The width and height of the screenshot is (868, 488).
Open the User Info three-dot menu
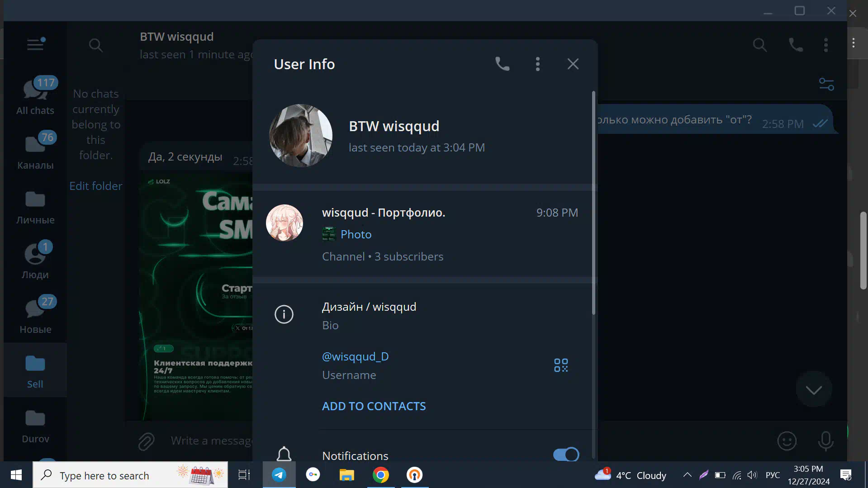tap(537, 64)
